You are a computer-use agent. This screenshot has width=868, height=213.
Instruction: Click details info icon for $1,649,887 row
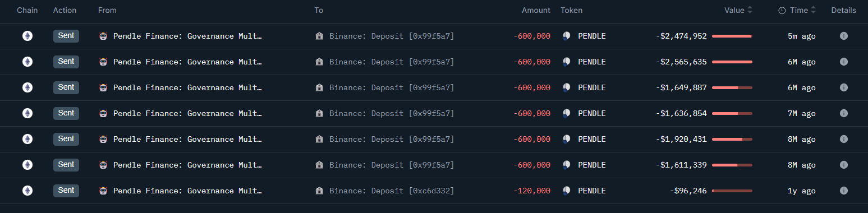843,87
